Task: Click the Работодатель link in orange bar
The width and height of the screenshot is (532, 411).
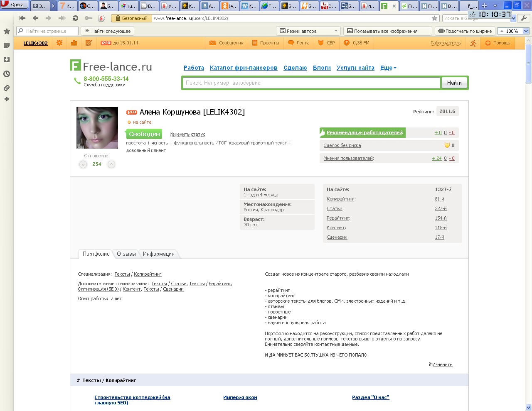Action: point(446,43)
